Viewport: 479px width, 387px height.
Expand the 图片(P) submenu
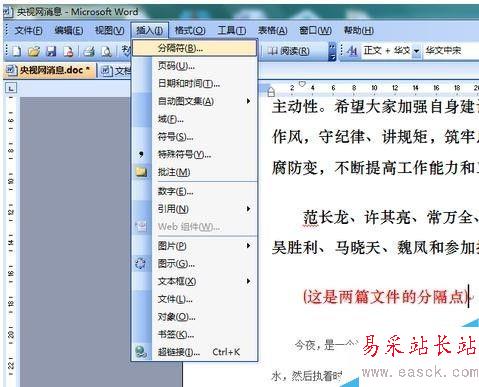coord(195,246)
